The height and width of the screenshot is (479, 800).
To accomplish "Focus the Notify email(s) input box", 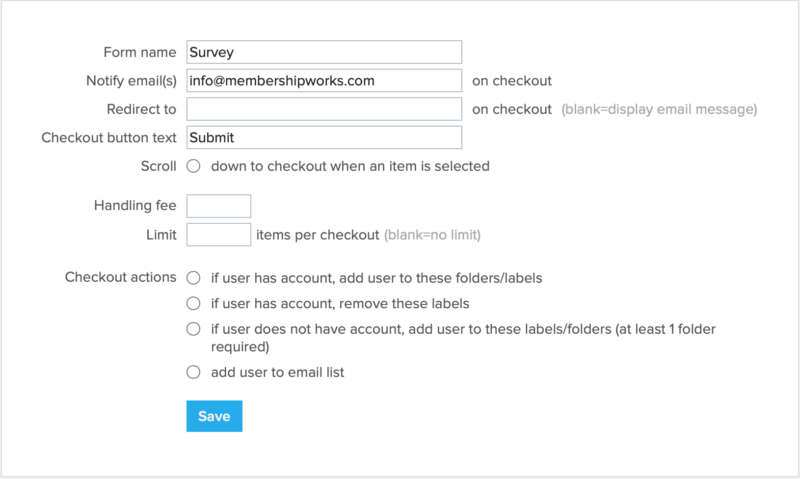I will (324, 81).
